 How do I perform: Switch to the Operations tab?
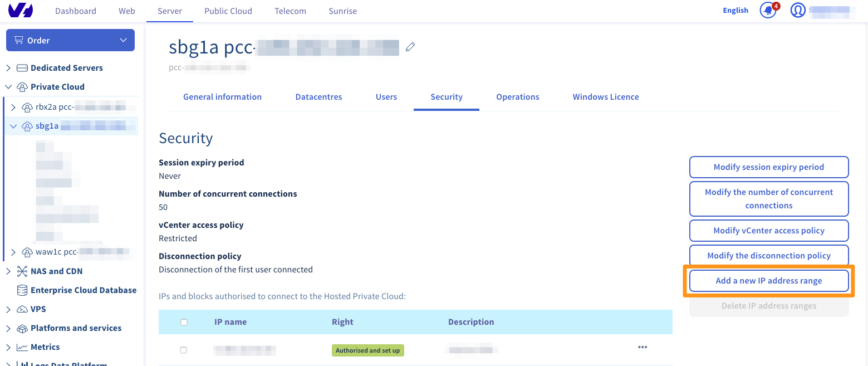pyautogui.click(x=517, y=96)
